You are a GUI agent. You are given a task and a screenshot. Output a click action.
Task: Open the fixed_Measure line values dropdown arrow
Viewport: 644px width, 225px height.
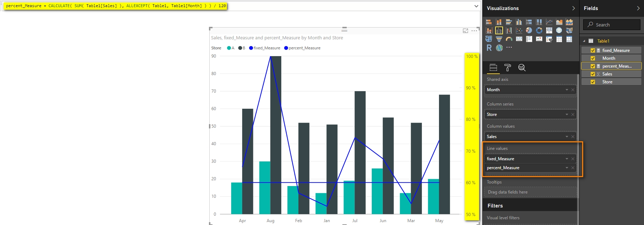coord(567,159)
